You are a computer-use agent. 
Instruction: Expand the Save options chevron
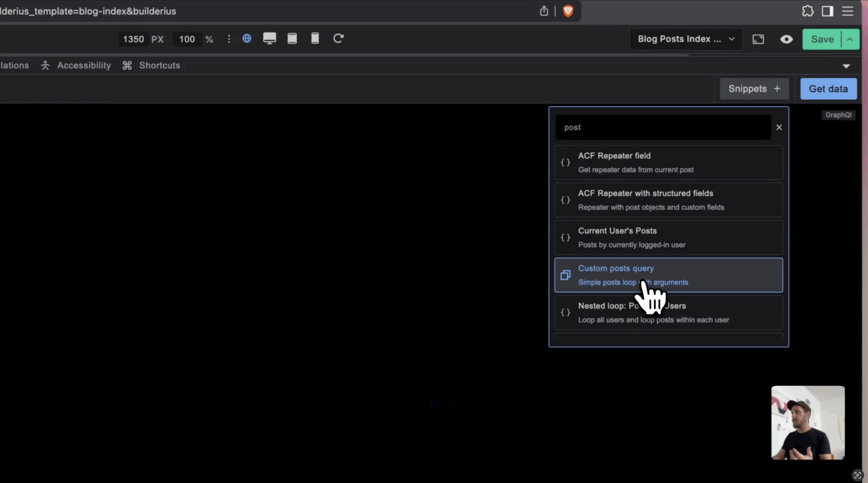(x=850, y=39)
